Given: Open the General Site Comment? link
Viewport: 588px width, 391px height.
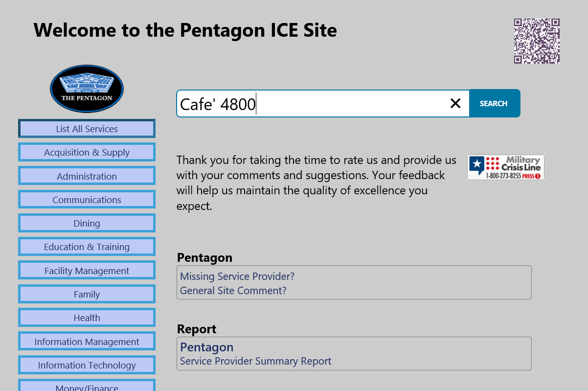Looking at the screenshot, I should [233, 291].
